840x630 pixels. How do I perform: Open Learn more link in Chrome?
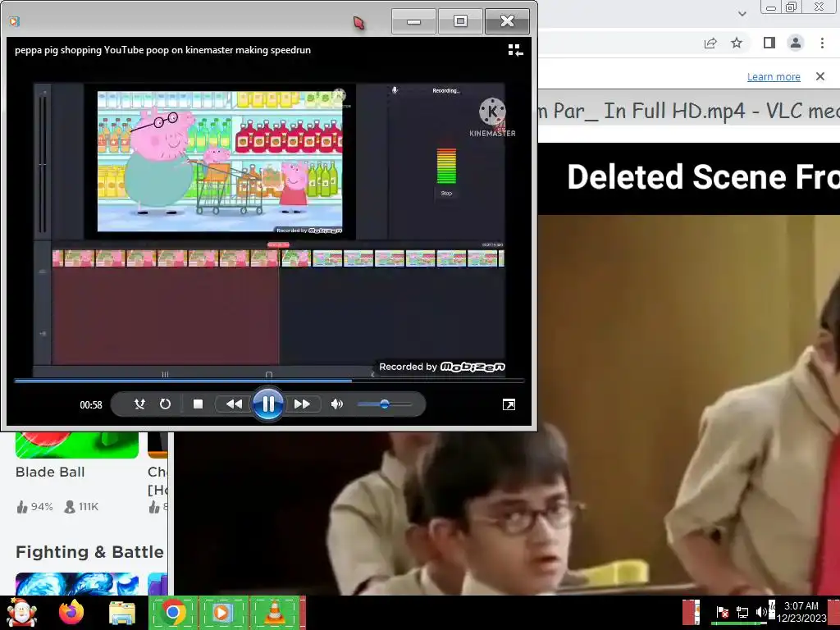click(x=774, y=76)
